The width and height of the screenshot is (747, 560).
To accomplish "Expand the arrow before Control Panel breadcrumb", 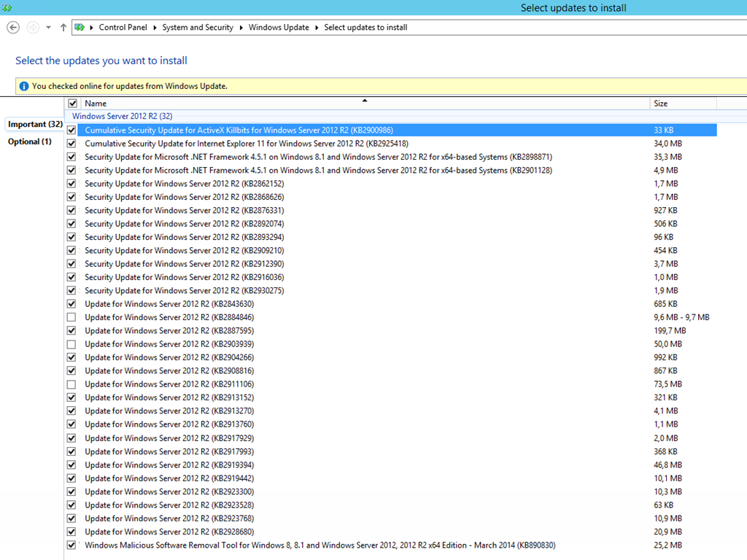I will point(91,28).
